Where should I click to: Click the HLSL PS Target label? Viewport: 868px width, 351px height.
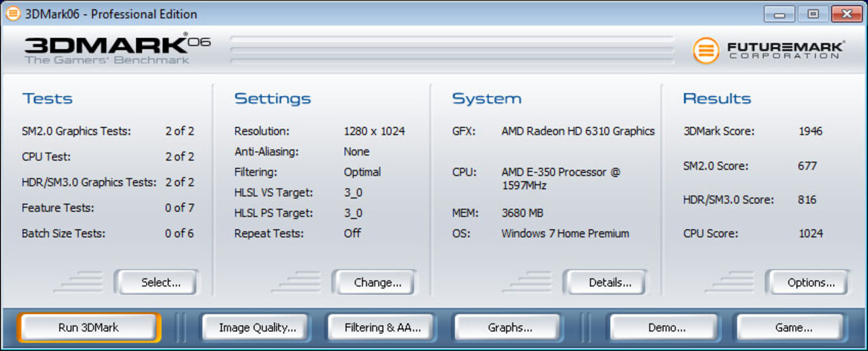tap(273, 213)
